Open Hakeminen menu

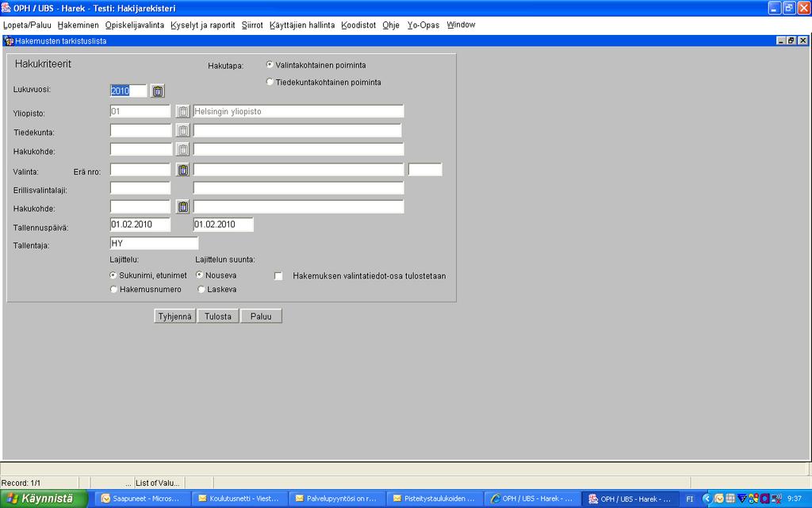(x=79, y=25)
